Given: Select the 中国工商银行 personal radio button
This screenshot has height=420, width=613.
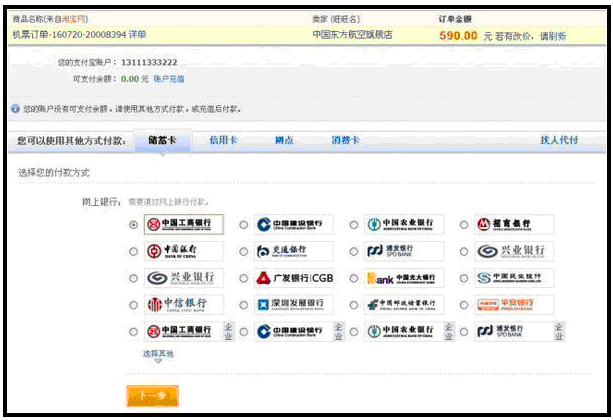Looking at the screenshot, I should [133, 224].
